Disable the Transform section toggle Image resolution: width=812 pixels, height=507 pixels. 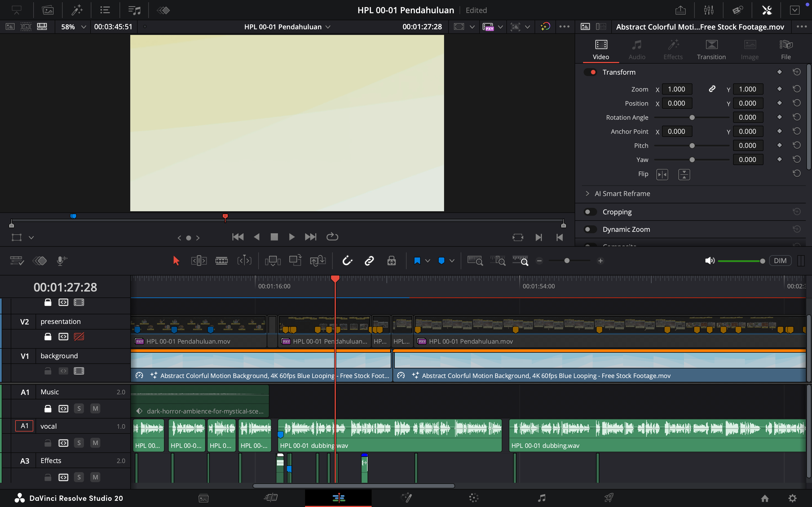[590, 72]
